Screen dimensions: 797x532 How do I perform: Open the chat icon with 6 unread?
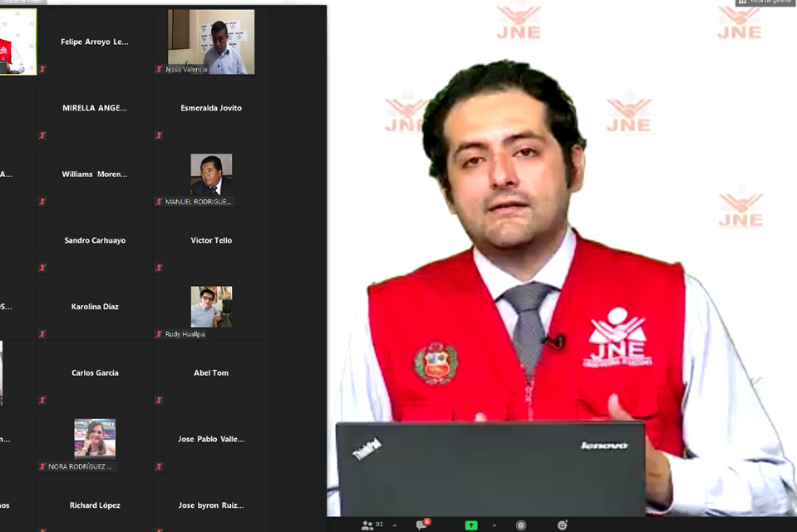(423, 525)
